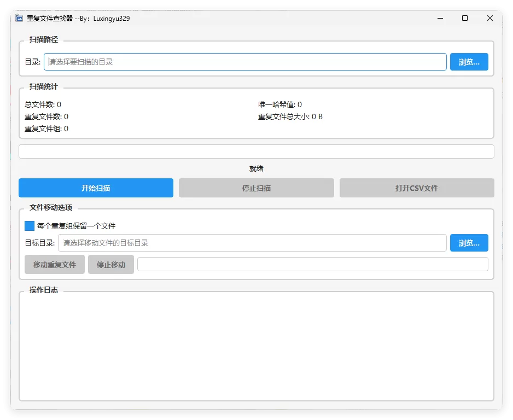Click the app icon in the title bar

click(18, 18)
